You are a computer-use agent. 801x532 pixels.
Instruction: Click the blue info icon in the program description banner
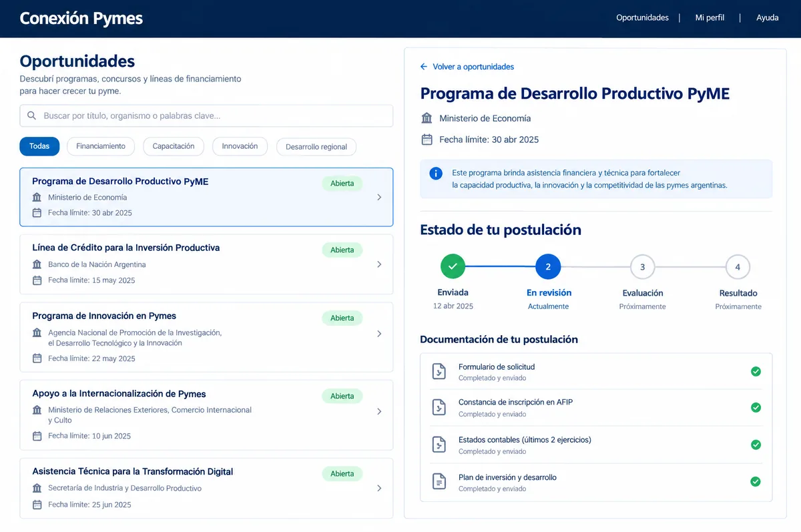pyautogui.click(x=436, y=174)
